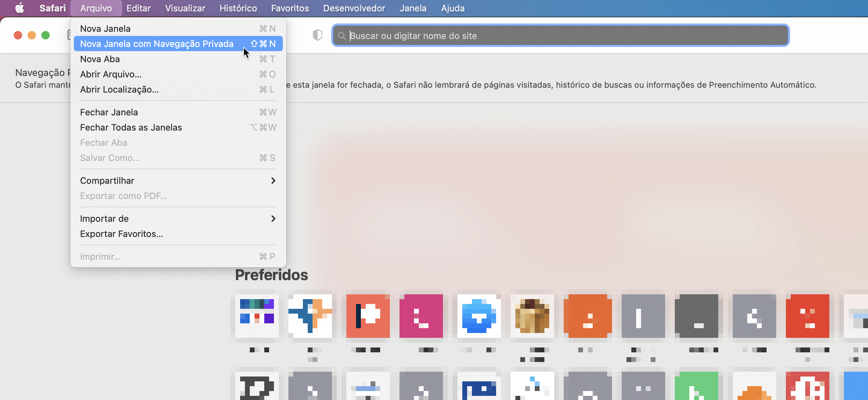Open the blue round icon favorite
The width and height of the screenshot is (868, 400).
[479, 316]
